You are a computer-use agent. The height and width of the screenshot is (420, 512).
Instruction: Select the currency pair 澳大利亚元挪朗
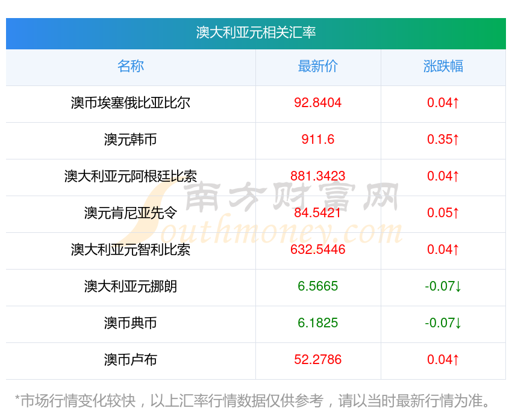131,286
